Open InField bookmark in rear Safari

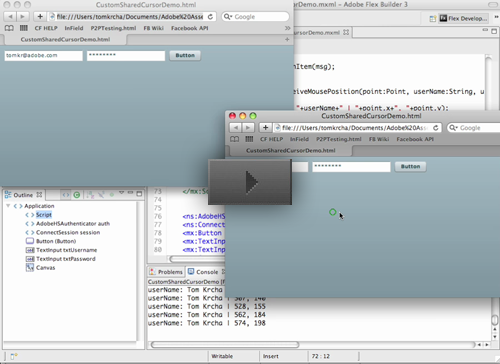pyautogui.click(x=74, y=28)
